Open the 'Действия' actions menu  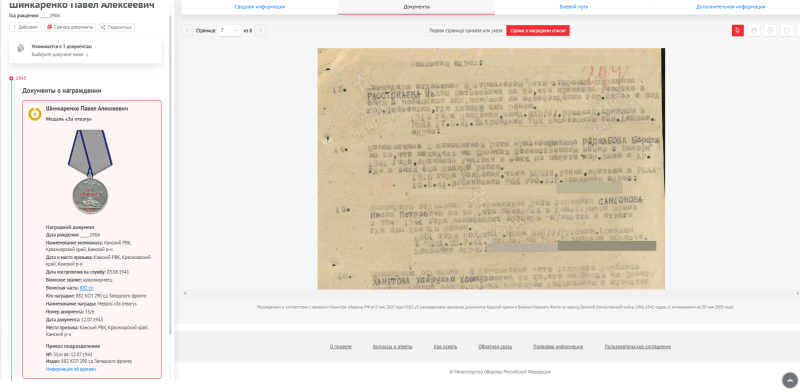click(x=25, y=27)
